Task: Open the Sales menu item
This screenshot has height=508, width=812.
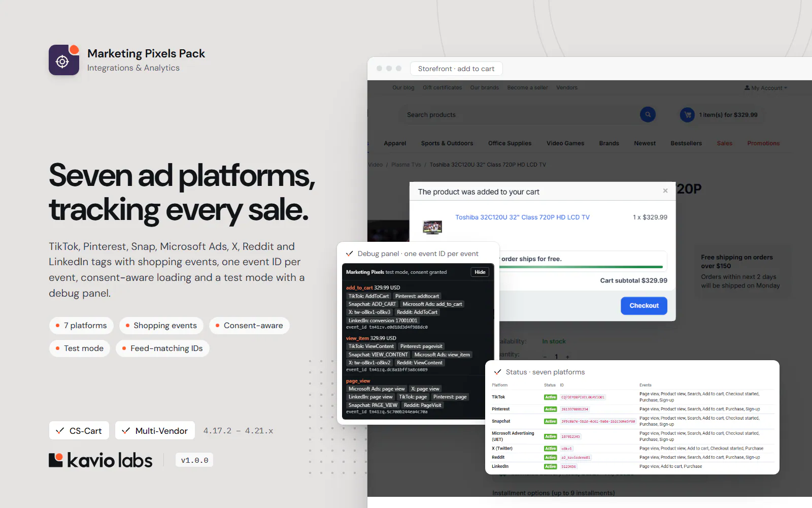Action: [724, 143]
